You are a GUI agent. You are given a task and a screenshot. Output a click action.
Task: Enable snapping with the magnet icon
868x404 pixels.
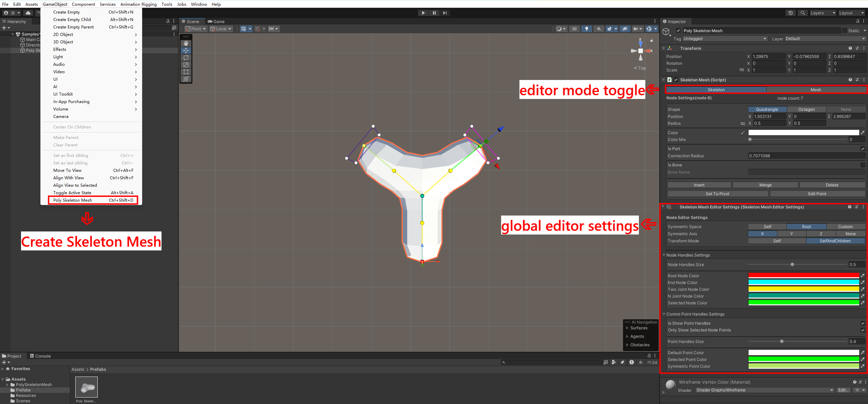[258, 29]
